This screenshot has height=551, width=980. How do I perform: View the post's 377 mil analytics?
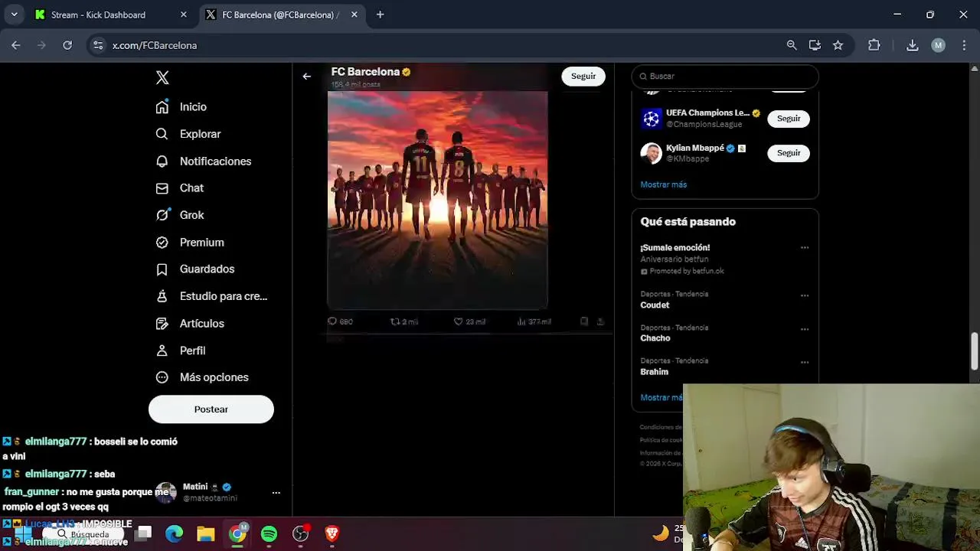tap(534, 322)
